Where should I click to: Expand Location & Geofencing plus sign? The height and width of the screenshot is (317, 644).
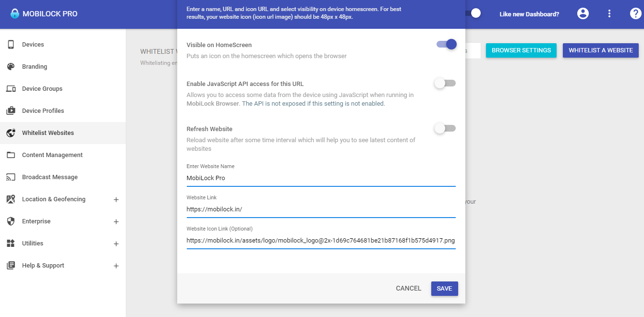click(116, 200)
